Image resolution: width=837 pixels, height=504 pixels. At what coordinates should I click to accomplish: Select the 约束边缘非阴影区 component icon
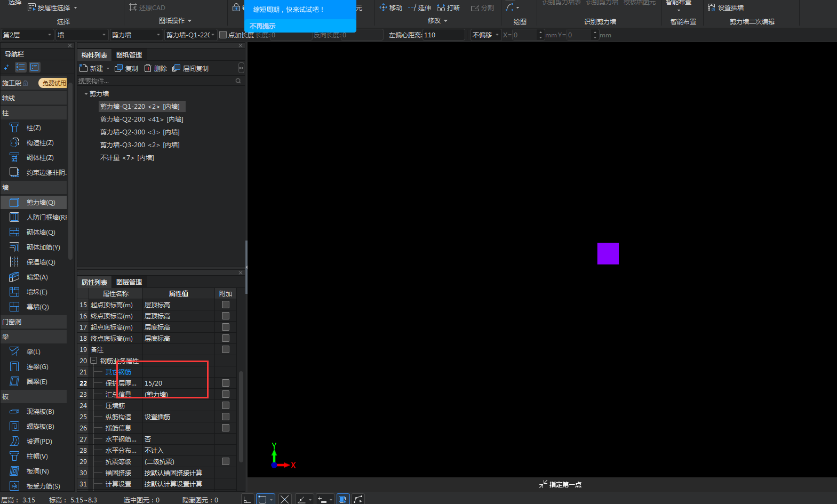(14, 172)
